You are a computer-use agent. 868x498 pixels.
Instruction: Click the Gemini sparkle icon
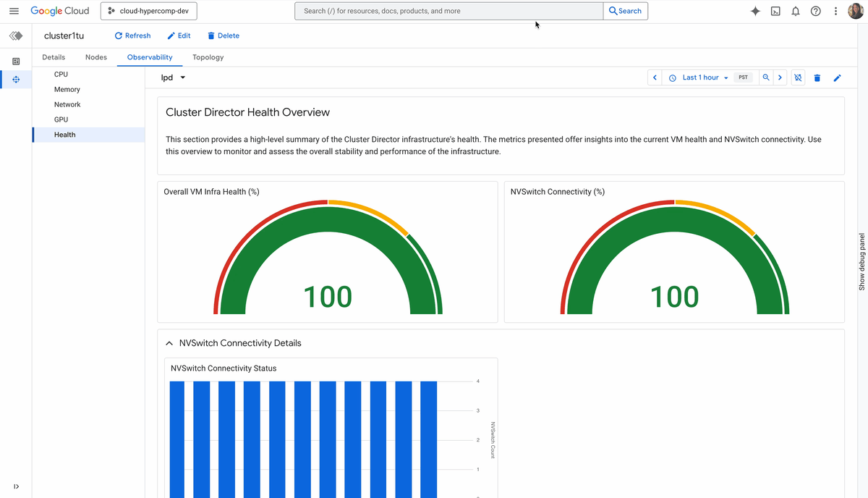(755, 11)
